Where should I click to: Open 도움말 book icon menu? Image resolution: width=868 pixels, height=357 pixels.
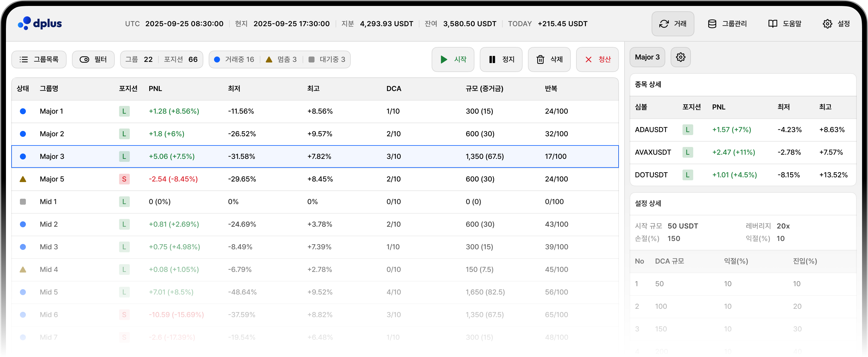(784, 24)
